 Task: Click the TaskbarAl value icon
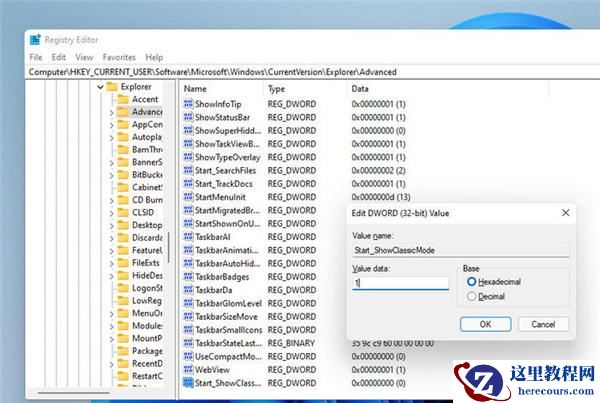(x=188, y=237)
